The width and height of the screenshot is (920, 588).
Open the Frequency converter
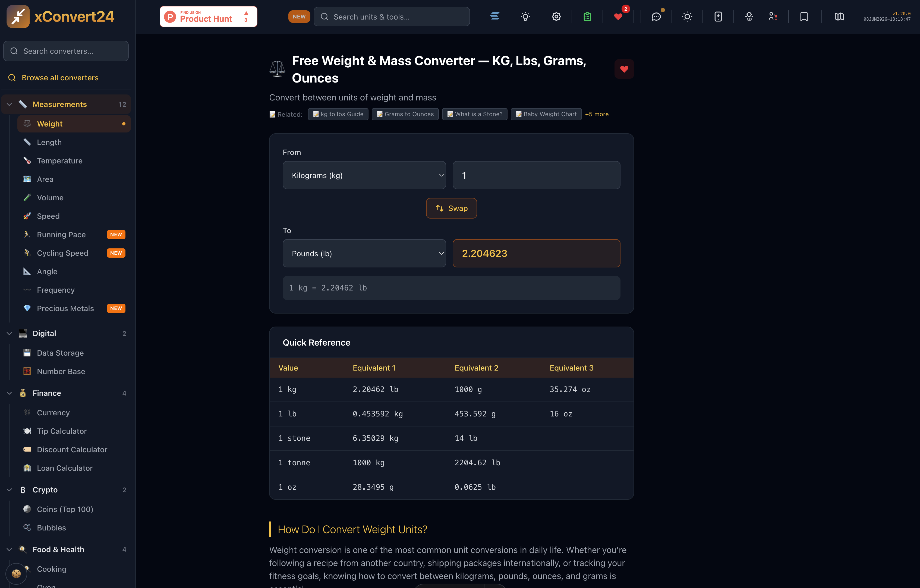(x=74, y=290)
